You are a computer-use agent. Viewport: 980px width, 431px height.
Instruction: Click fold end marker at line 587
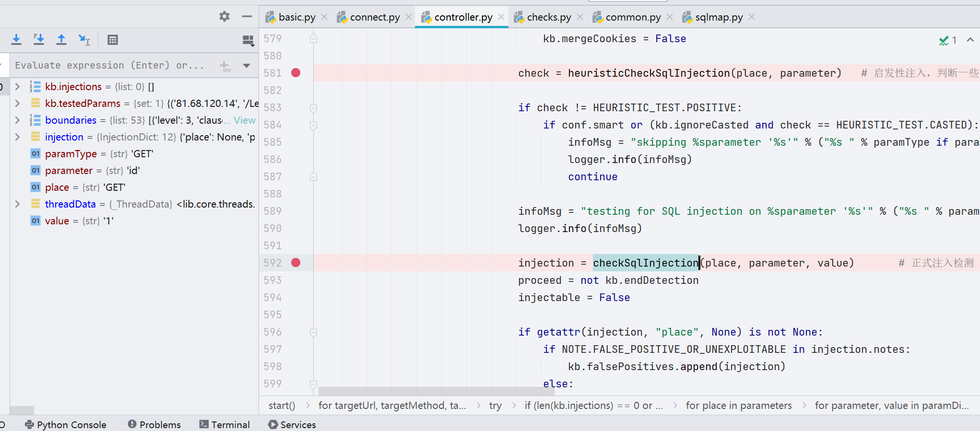[313, 177]
